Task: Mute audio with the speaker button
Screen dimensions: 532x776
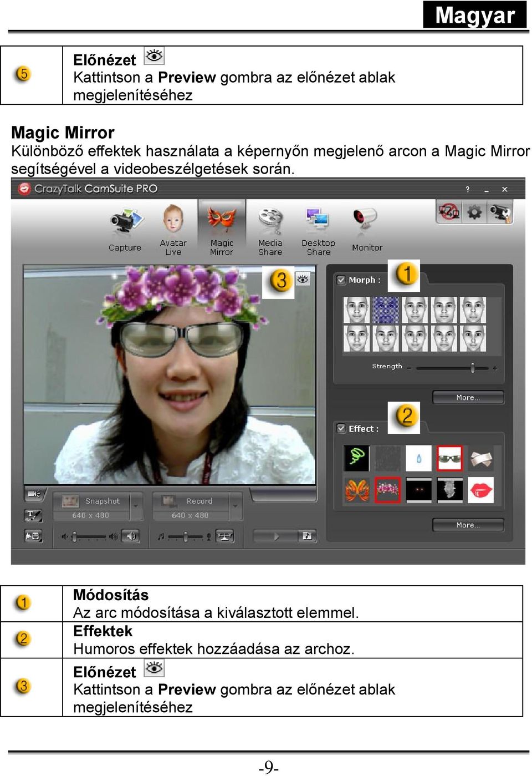Action: click(x=131, y=536)
